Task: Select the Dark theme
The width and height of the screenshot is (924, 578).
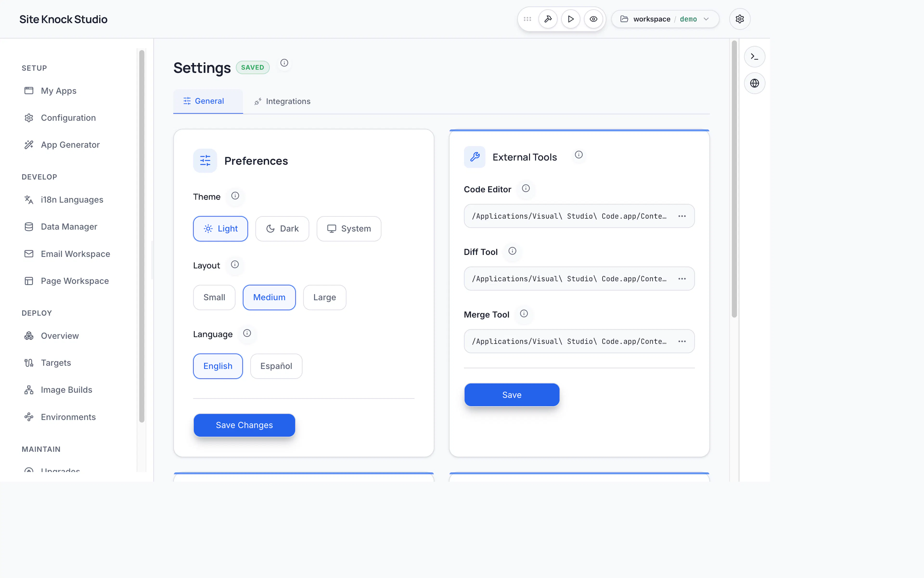Action: 282,229
